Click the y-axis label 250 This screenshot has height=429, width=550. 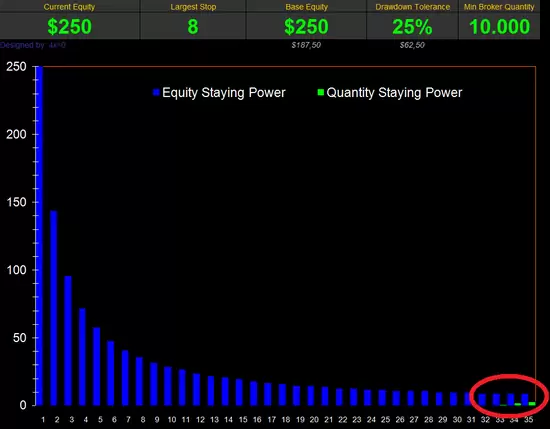tap(16, 67)
